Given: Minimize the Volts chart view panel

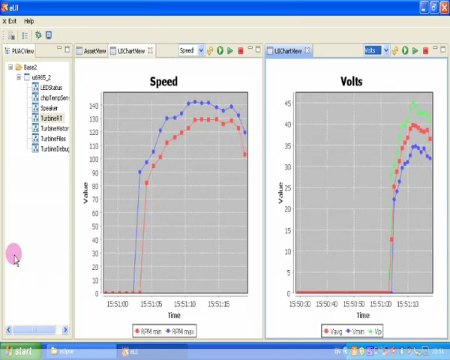Looking at the screenshot, I should pos(435,48).
